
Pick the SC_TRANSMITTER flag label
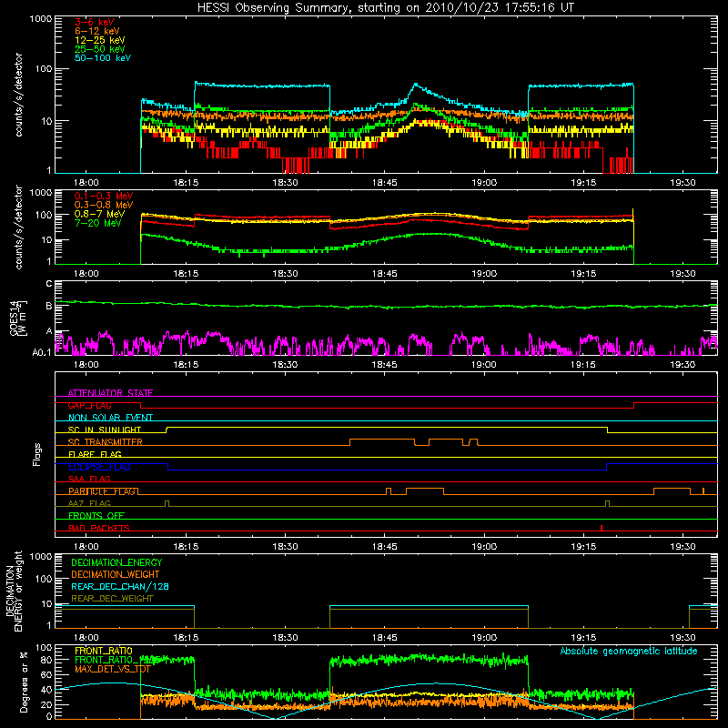105,442
